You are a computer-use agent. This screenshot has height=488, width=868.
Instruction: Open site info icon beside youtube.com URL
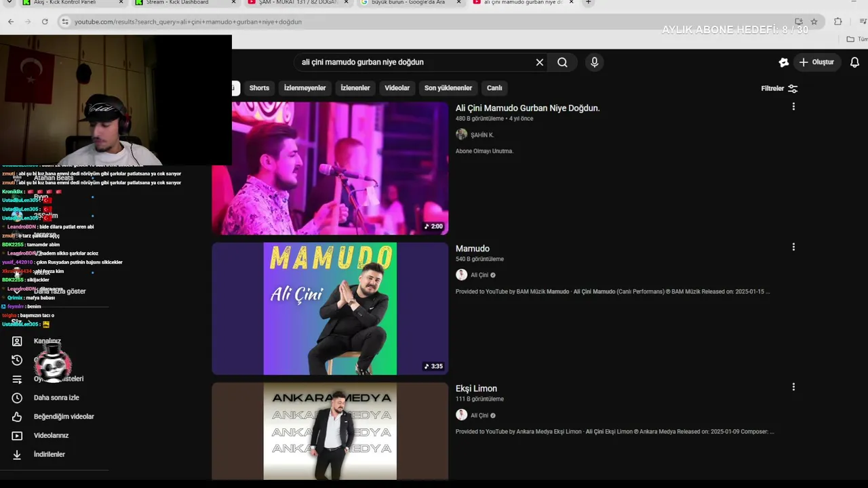point(65,22)
